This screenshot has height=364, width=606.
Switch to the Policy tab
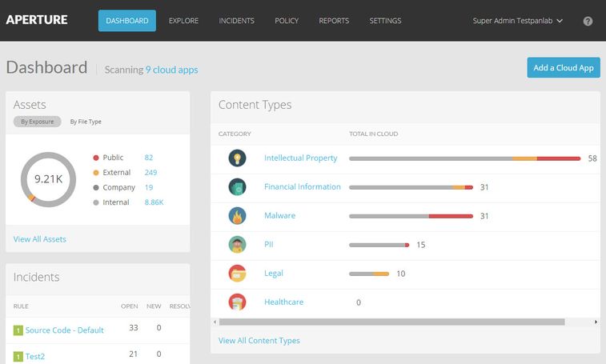pos(287,21)
